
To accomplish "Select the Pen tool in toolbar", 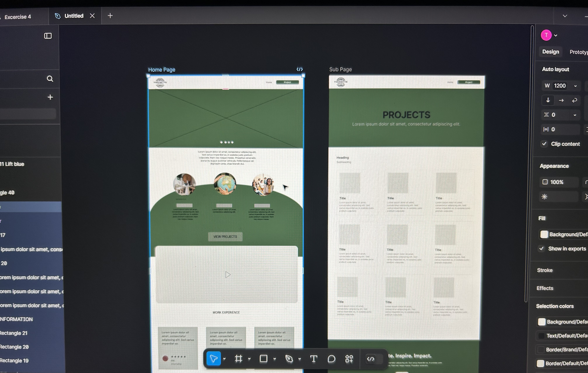I will click(289, 359).
